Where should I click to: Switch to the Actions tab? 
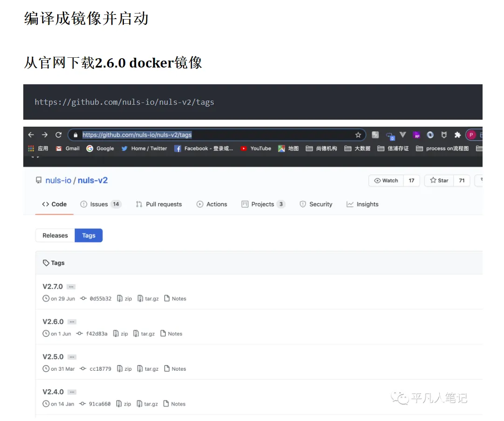(212, 204)
